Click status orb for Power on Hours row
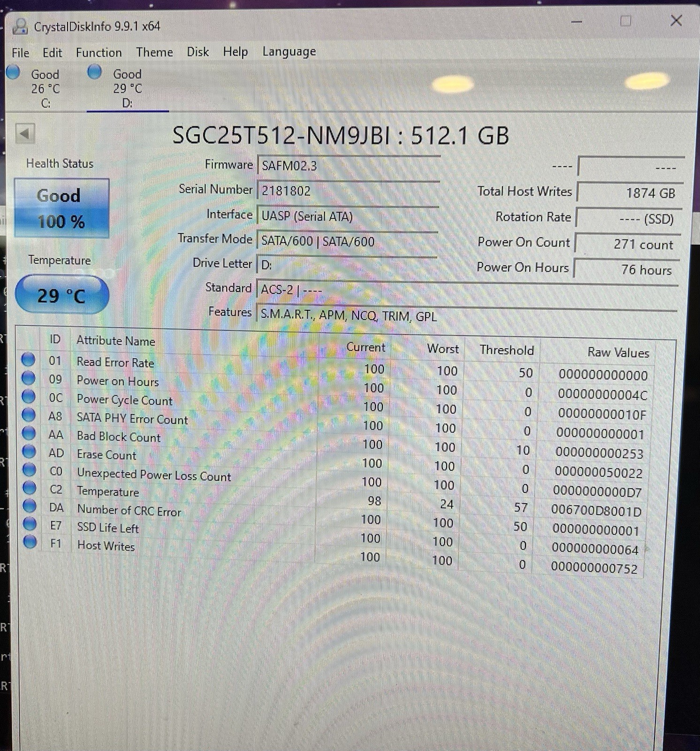 tap(28, 377)
